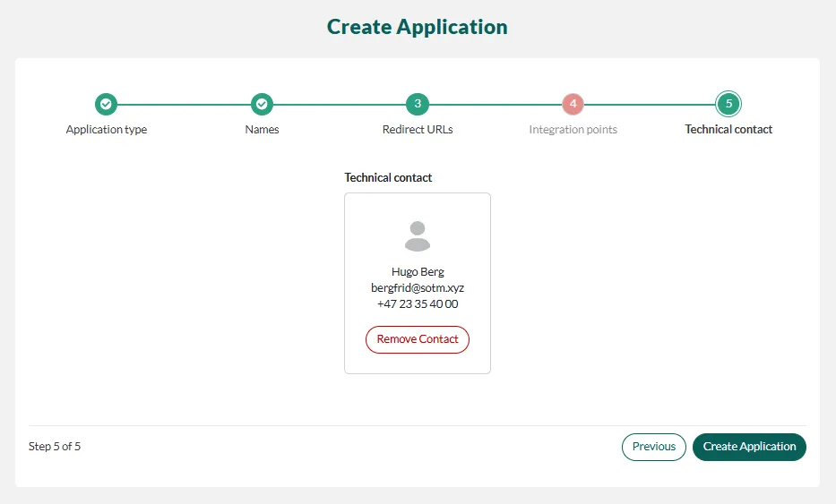Click the email bergfrid@sotm.xyz
This screenshot has width=836, height=504.
(x=418, y=288)
